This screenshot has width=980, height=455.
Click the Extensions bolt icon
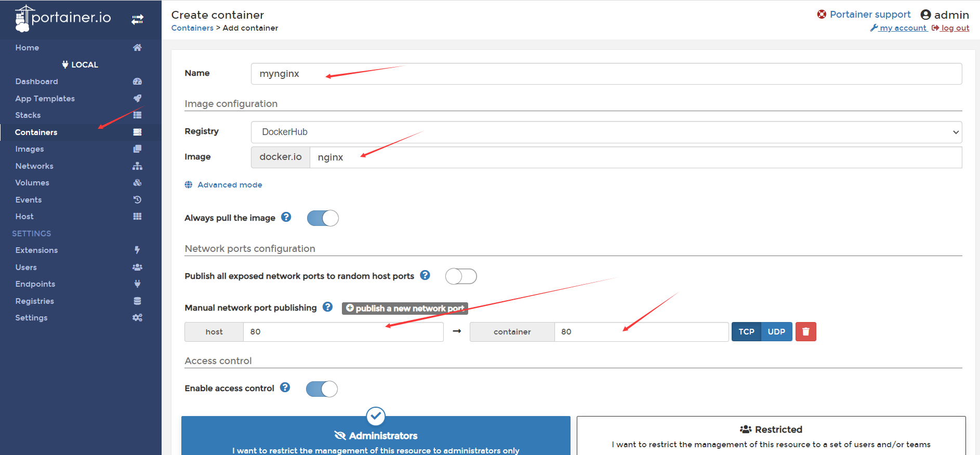pyautogui.click(x=137, y=250)
